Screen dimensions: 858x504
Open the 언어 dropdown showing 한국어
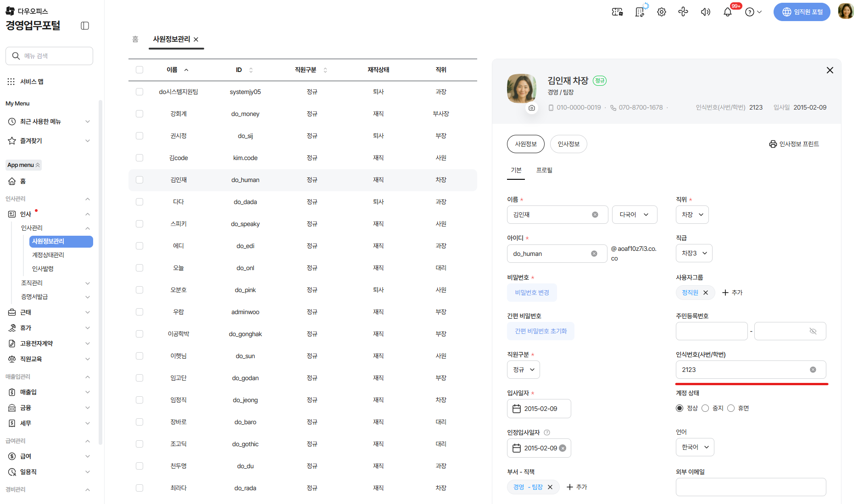point(695,447)
